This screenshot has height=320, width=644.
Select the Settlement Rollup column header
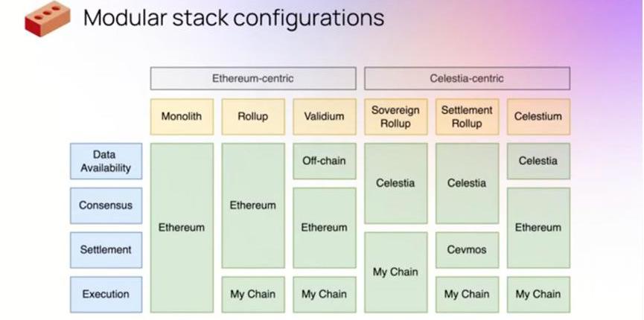point(467,117)
